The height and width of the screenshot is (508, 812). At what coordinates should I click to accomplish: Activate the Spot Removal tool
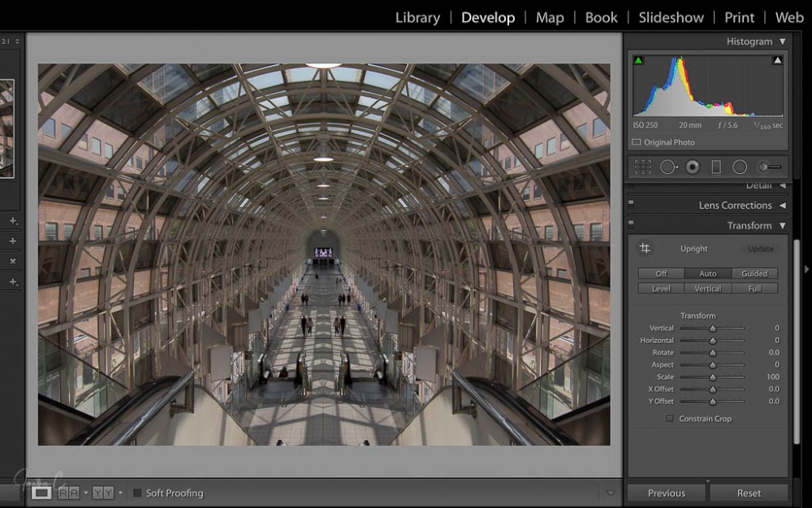[668, 167]
